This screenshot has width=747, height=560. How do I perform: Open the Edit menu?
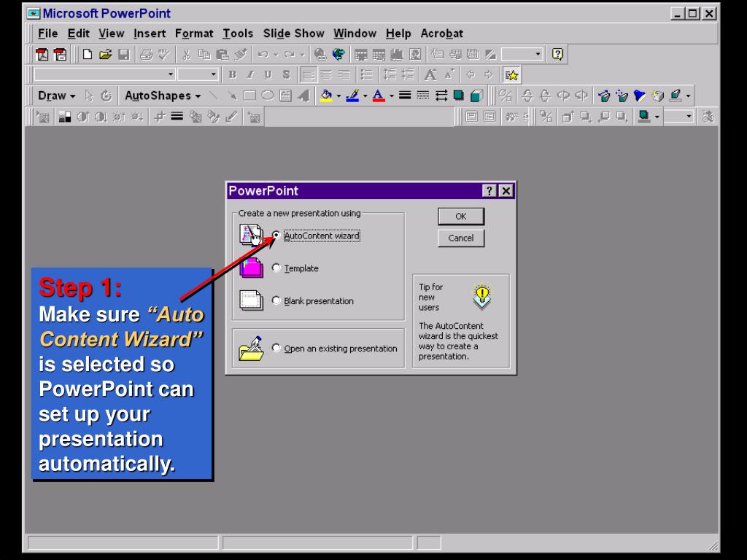(x=78, y=34)
